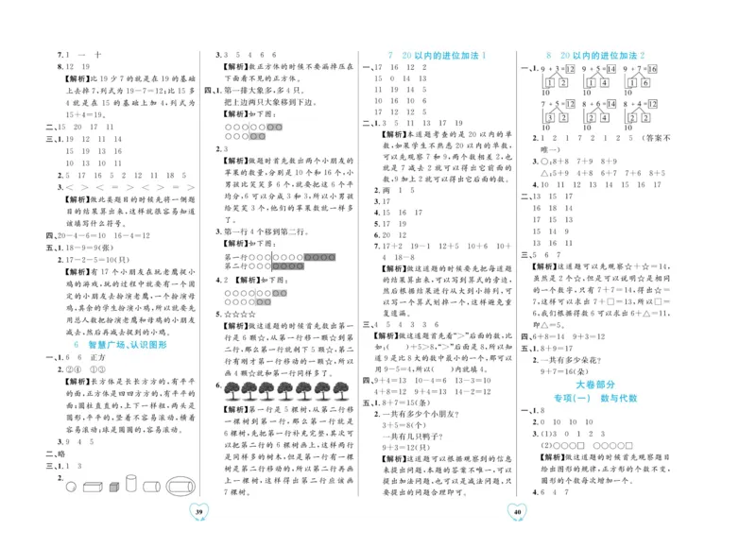Click the oval shape drawing at bottom left
This screenshot has height=548, width=756.
click(176, 487)
